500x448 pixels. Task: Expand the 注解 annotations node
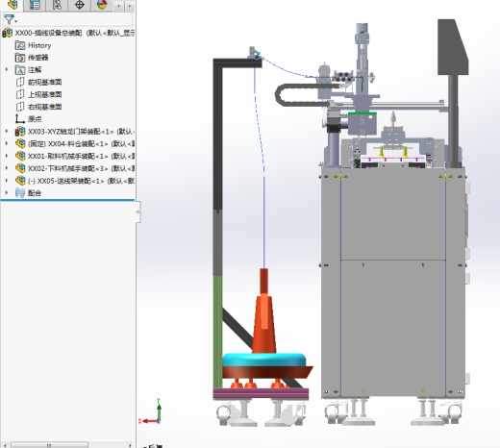coord(7,69)
